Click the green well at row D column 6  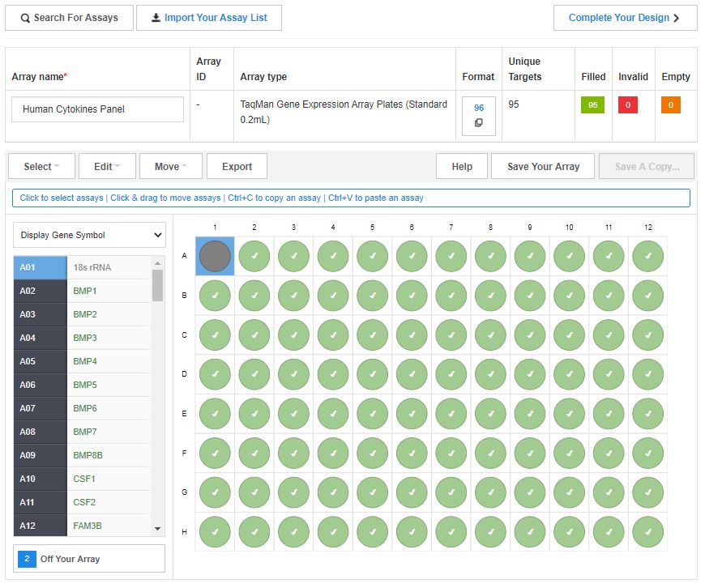coord(412,374)
